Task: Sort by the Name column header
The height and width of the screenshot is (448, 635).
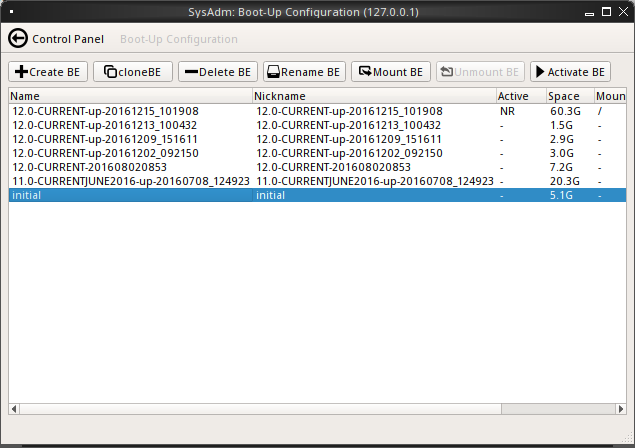Action: (x=130, y=96)
